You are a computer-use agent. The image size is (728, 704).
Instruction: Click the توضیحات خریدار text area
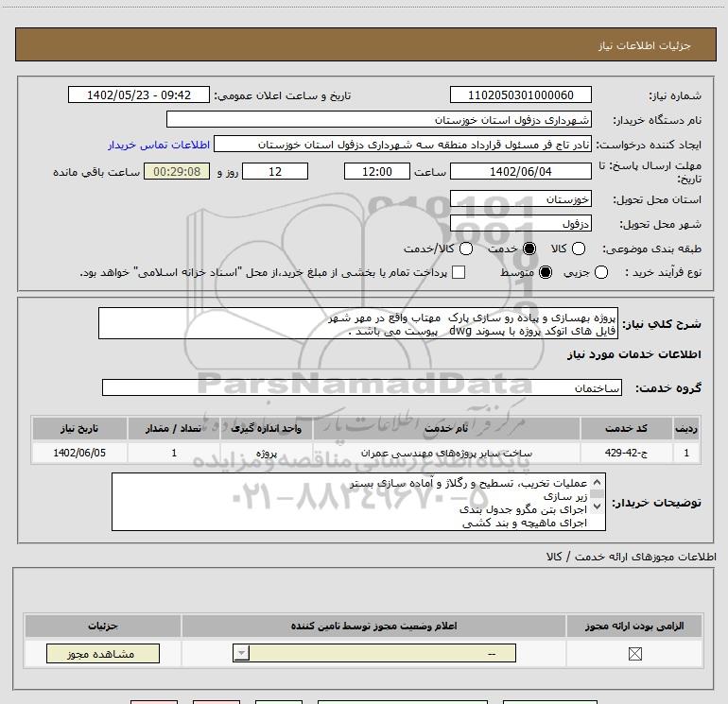click(358, 502)
